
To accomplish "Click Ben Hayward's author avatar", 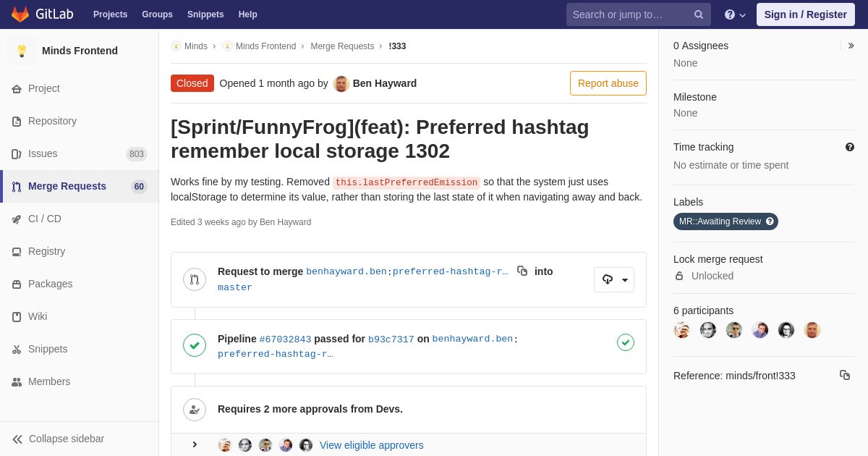I will click(341, 83).
